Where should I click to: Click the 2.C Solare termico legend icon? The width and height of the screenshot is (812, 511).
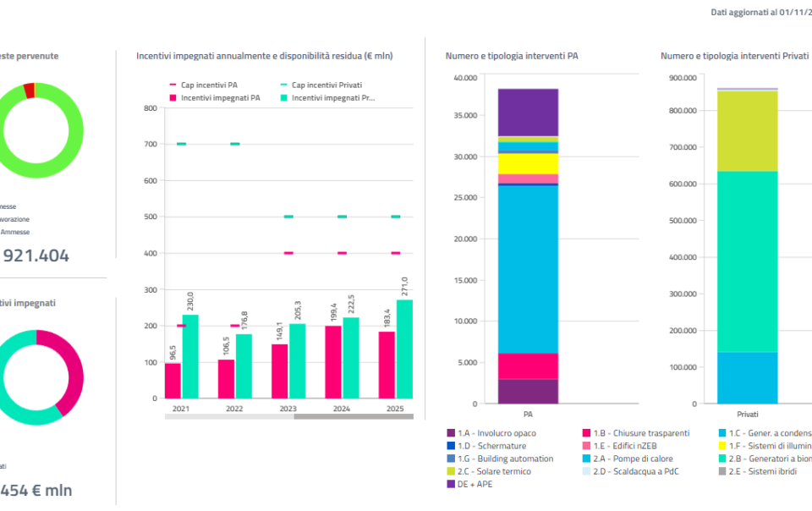(x=451, y=471)
